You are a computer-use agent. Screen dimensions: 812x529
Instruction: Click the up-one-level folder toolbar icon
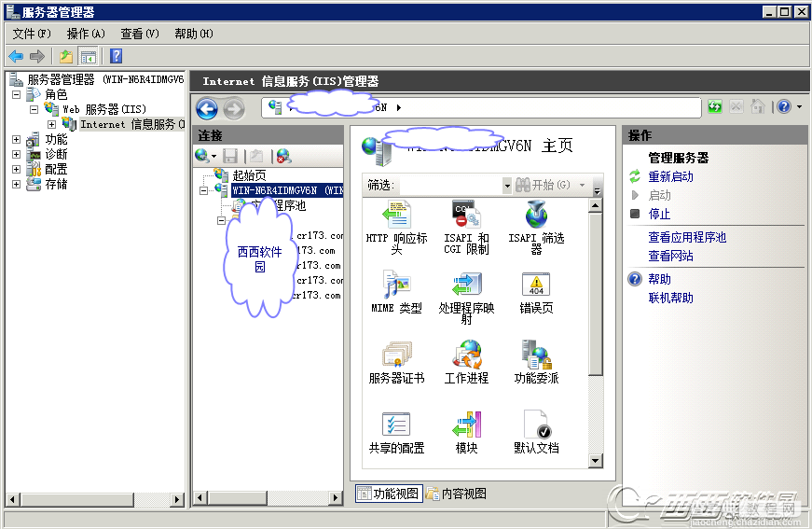[x=66, y=56]
